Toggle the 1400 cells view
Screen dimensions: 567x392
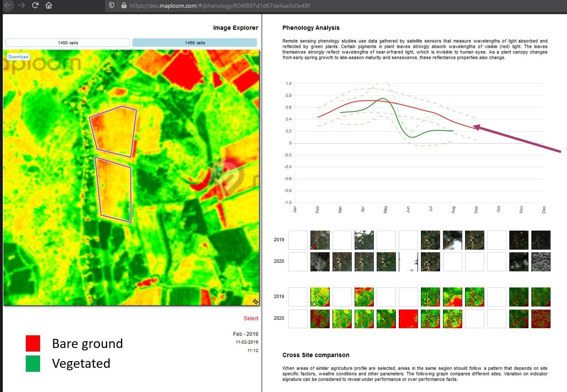pyautogui.click(x=67, y=42)
